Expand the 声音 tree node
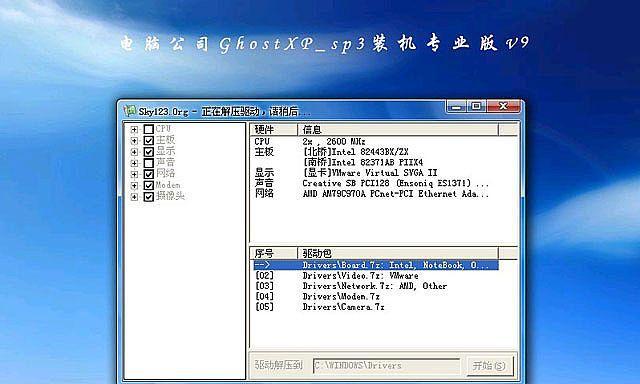The height and width of the screenshot is (384, 640). tap(134, 163)
